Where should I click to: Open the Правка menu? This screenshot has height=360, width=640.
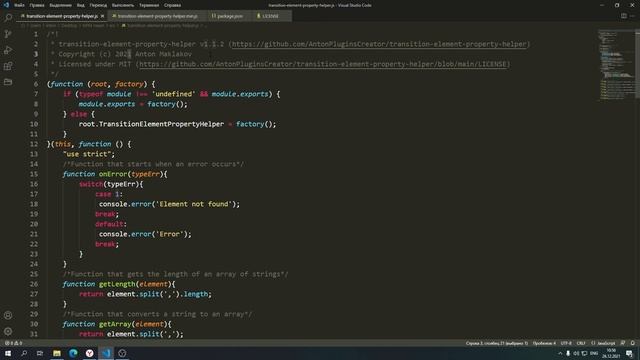coord(37,5)
